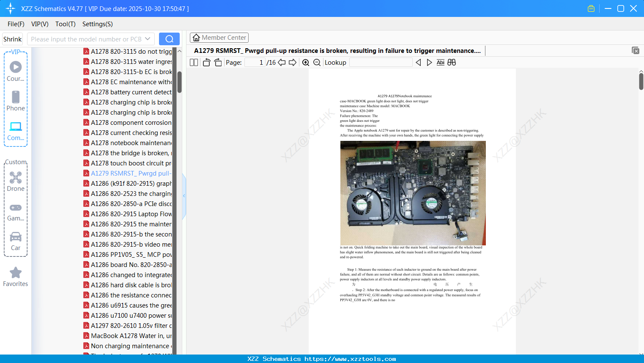This screenshot has width=644, height=363.
Task: Click the Lookup text field
Action: [381, 63]
